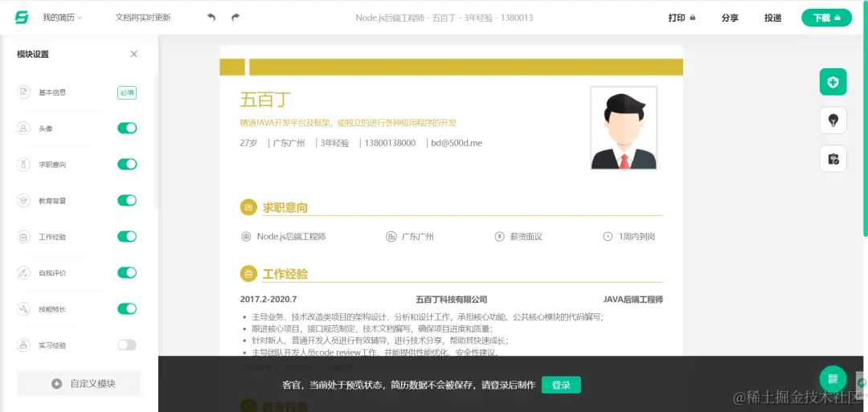Toggle the 头像 module switch

click(x=127, y=128)
